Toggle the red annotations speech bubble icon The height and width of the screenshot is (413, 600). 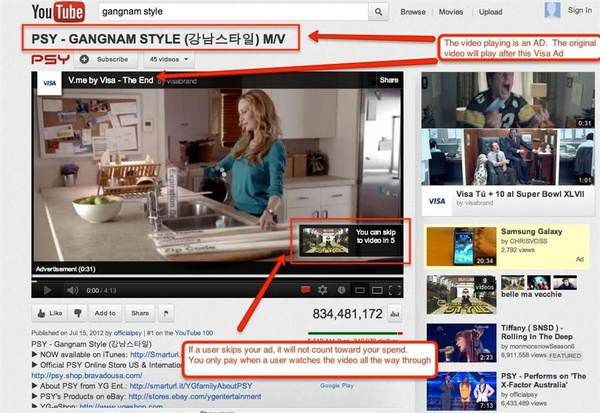(x=305, y=290)
